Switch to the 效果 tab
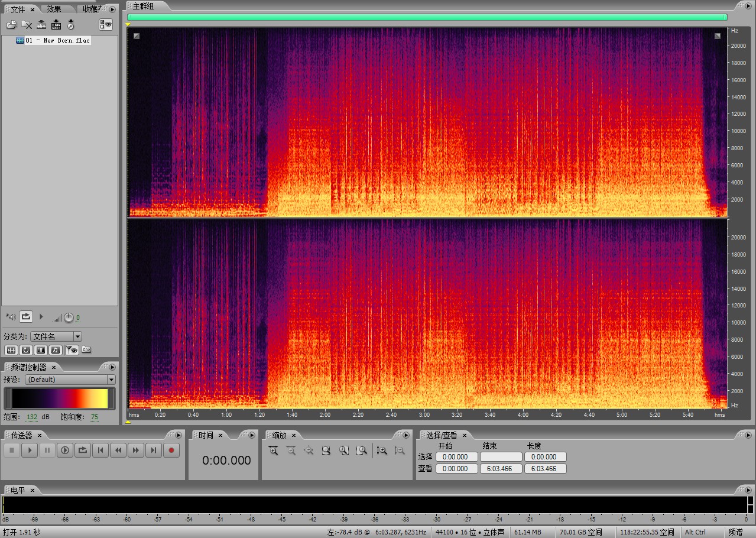 click(x=54, y=9)
